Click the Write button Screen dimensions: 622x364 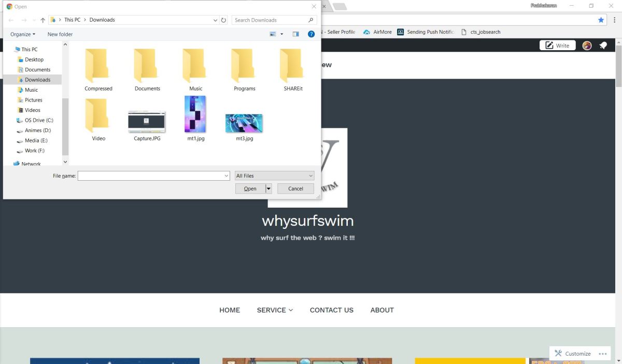pyautogui.click(x=557, y=46)
